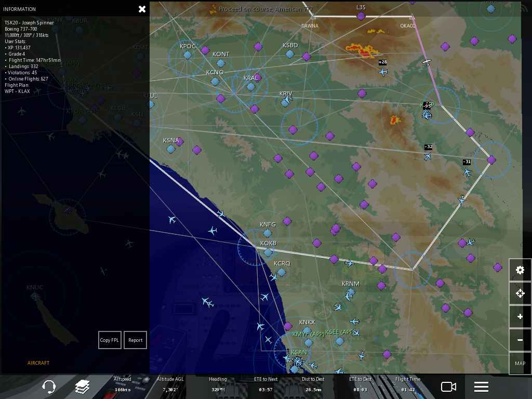Select DAWNA waypoint triangle
Image resolution: width=532 pixels, height=399 pixels.
313,17
